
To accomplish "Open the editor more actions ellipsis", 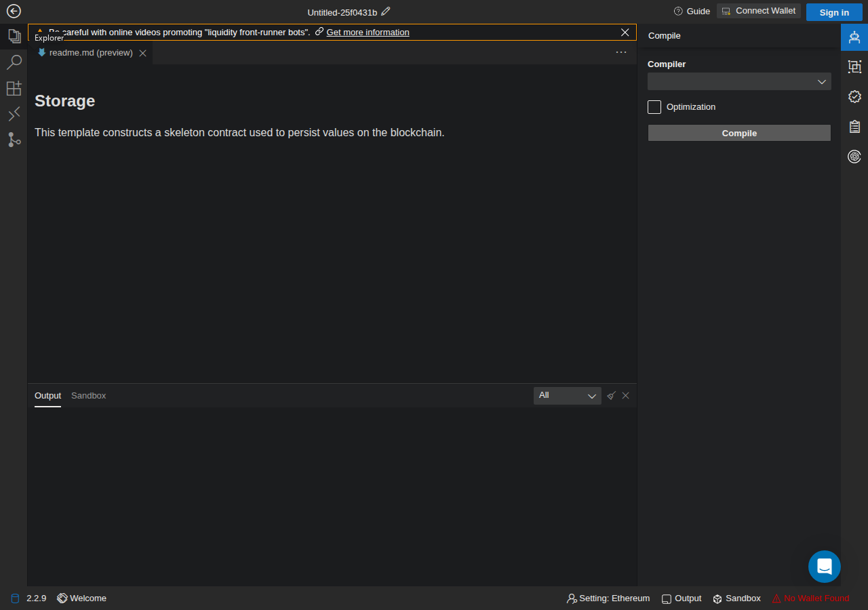I will [621, 52].
